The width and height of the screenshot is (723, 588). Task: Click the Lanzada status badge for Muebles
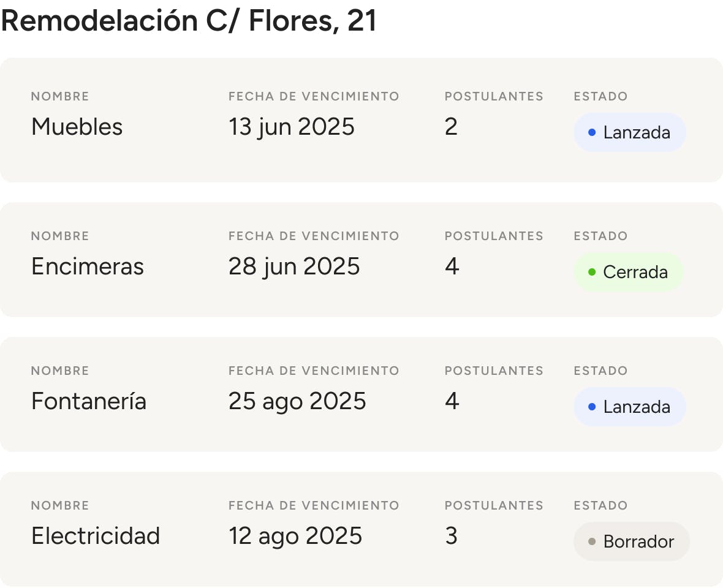click(629, 132)
